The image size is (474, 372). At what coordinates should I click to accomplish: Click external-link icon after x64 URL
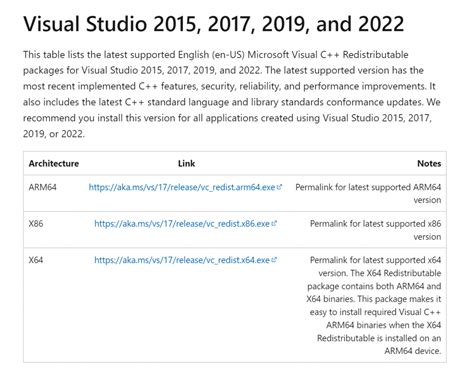click(x=274, y=260)
